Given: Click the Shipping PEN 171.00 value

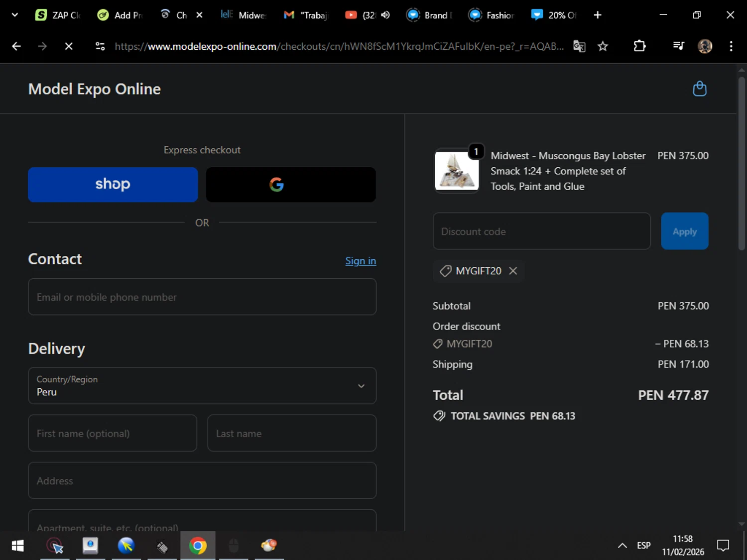Looking at the screenshot, I should [683, 364].
